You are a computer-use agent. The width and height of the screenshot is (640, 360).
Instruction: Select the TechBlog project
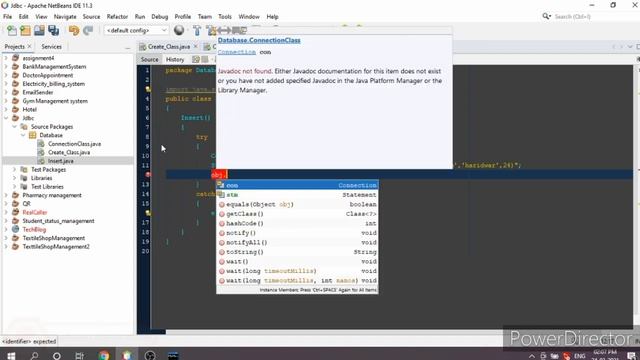click(34, 229)
